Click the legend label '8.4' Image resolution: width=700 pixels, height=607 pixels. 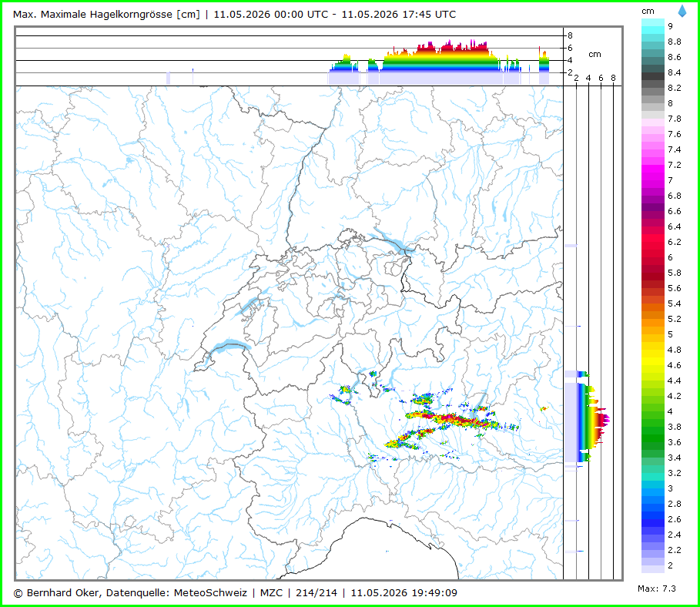[674, 72]
